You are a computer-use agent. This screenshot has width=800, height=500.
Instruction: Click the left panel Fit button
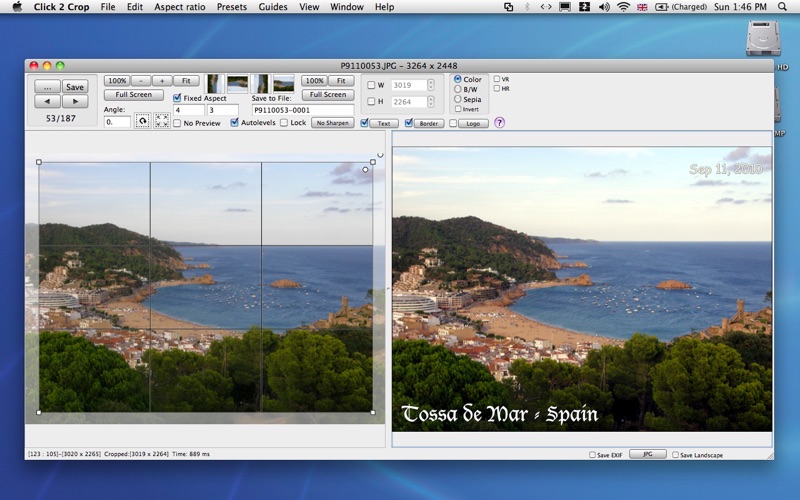tap(186, 81)
